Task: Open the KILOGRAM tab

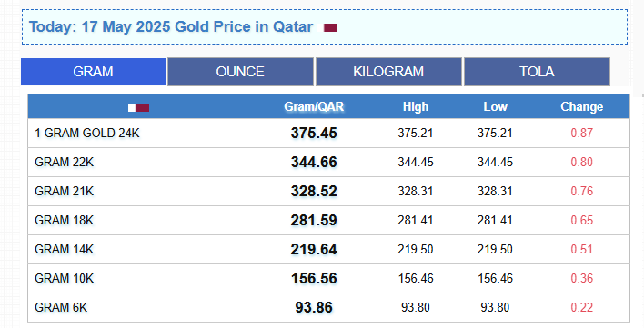Action: point(388,72)
